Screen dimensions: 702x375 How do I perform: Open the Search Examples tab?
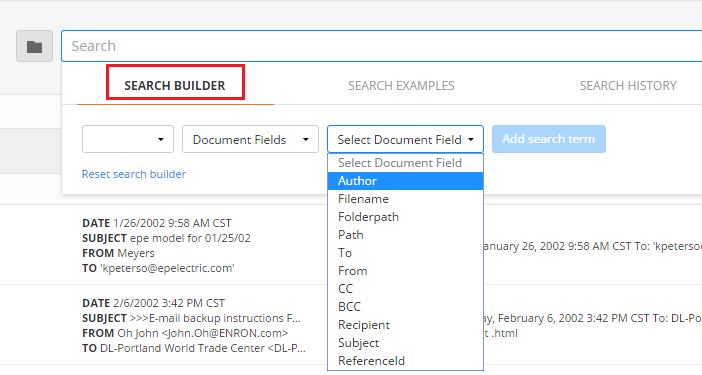point(401,85)
